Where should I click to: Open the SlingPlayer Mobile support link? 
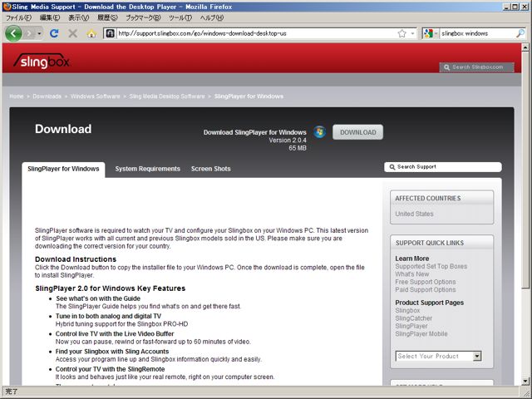pyautogui.click(x=421, y=334)
